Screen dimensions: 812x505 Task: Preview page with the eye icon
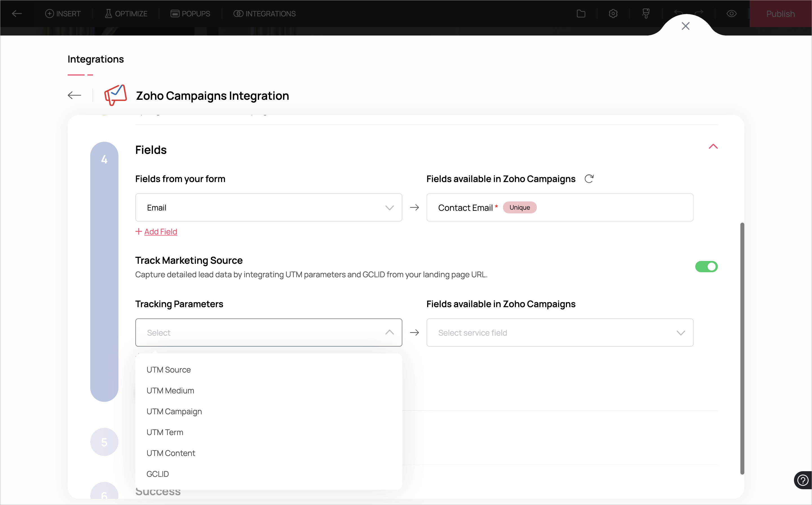click(731, 14)
